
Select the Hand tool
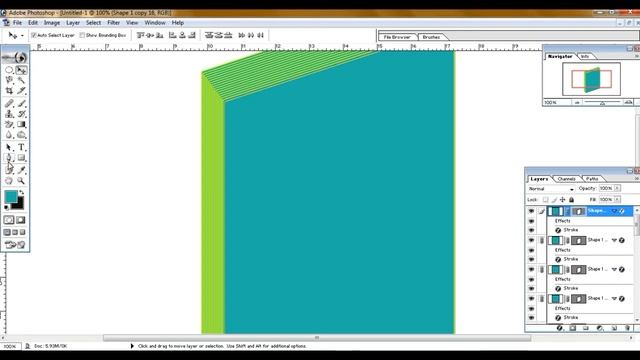pyautogui.click(x=9, y=180)
